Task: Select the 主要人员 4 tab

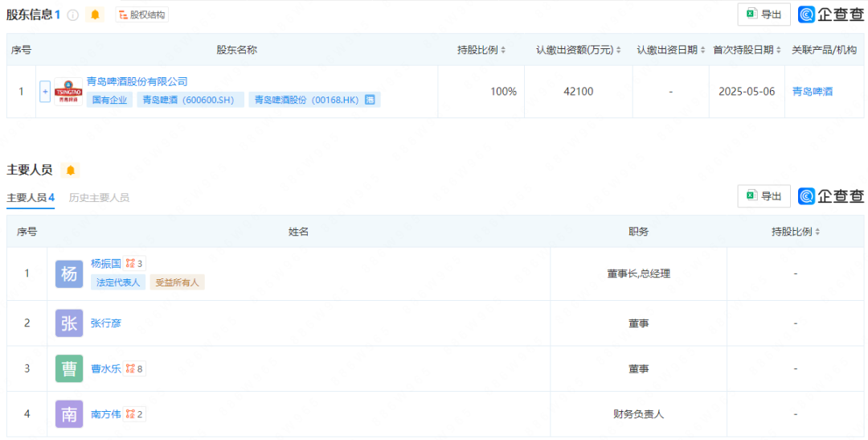Action: click(x=31, y=198)
